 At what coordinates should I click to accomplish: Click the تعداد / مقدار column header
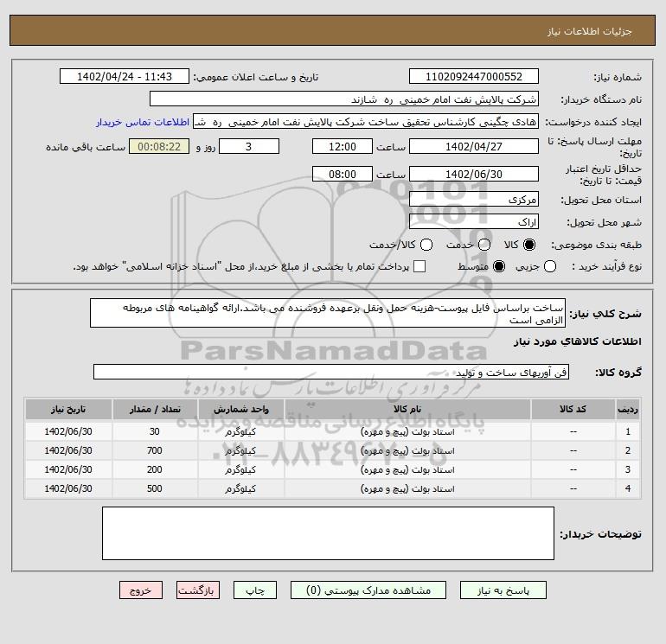coord(155,409)
